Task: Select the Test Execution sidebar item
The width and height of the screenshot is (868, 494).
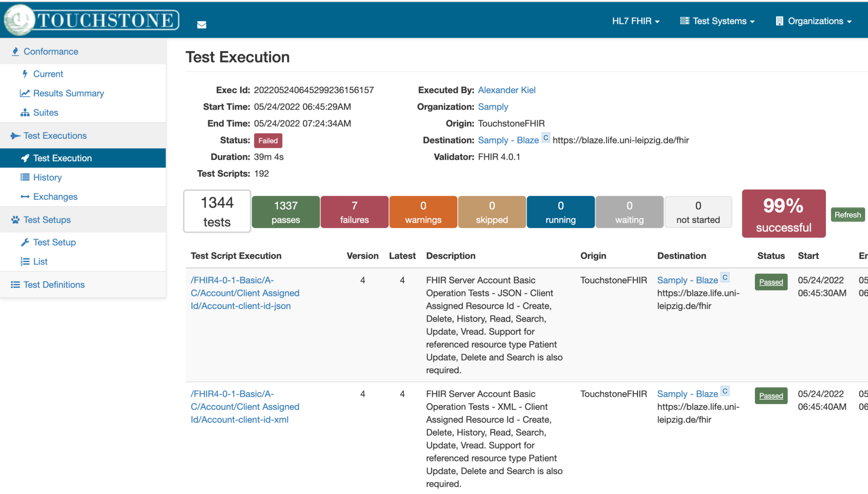Action: tap(83, 158)
